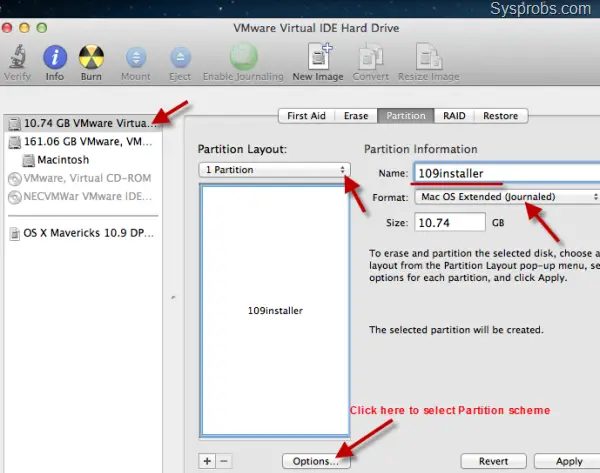
Task: Click the Eject toolbar icon
Action: pos(180,57)
